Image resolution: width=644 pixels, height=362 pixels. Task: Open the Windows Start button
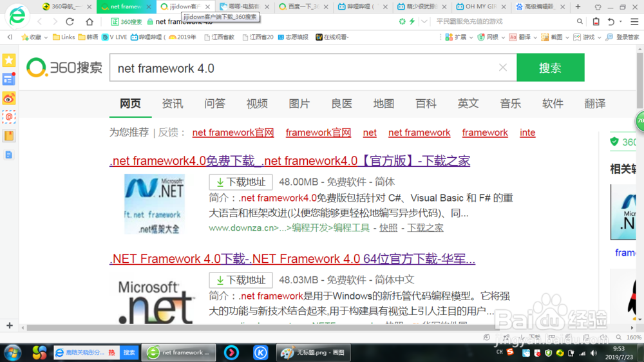[x=12, y=352]
